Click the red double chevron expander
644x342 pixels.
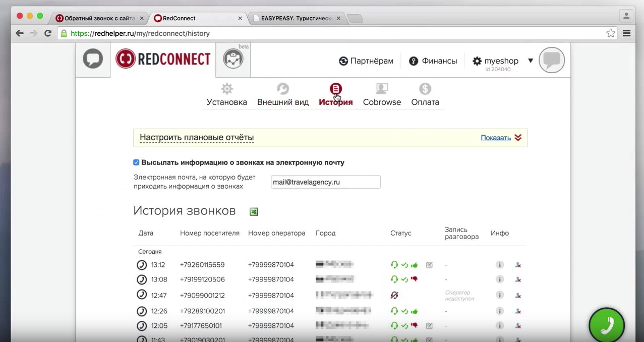[518, 138]
